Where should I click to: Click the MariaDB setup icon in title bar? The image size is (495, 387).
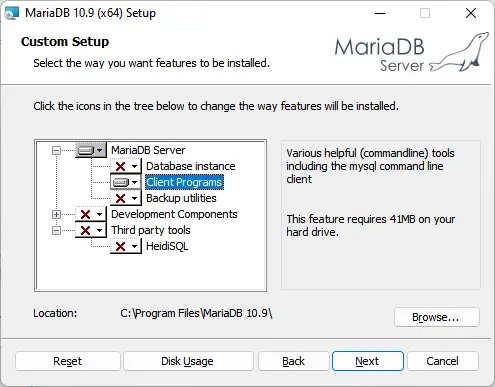click(x=12, y=13)
